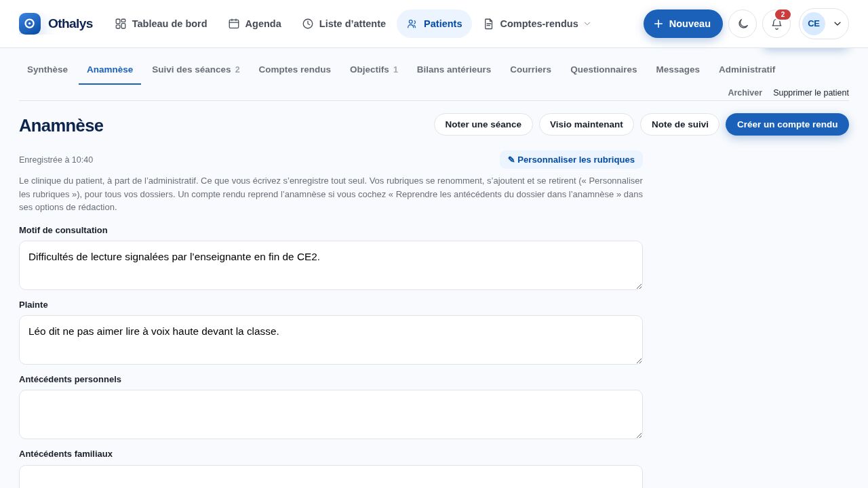Open notifications bell icon
The height and width of the screenshot is (488, 868).
pyautogui.click(x=776, y=24)
